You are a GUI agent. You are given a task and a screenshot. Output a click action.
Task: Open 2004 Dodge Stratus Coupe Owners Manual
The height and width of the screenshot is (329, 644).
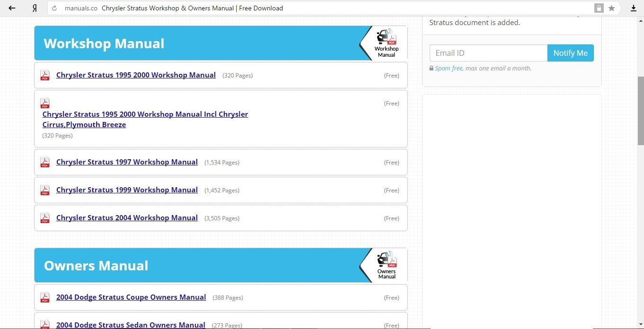(131, 297)
